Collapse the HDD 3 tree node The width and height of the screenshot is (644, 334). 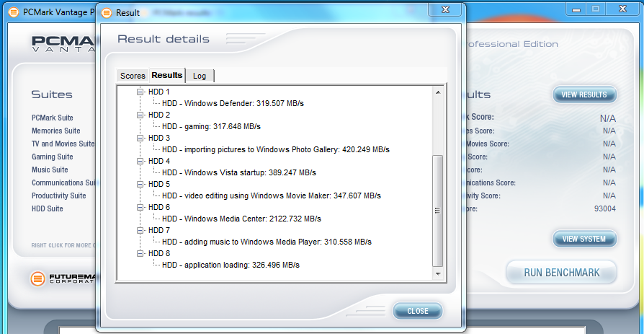click(140, 138)
